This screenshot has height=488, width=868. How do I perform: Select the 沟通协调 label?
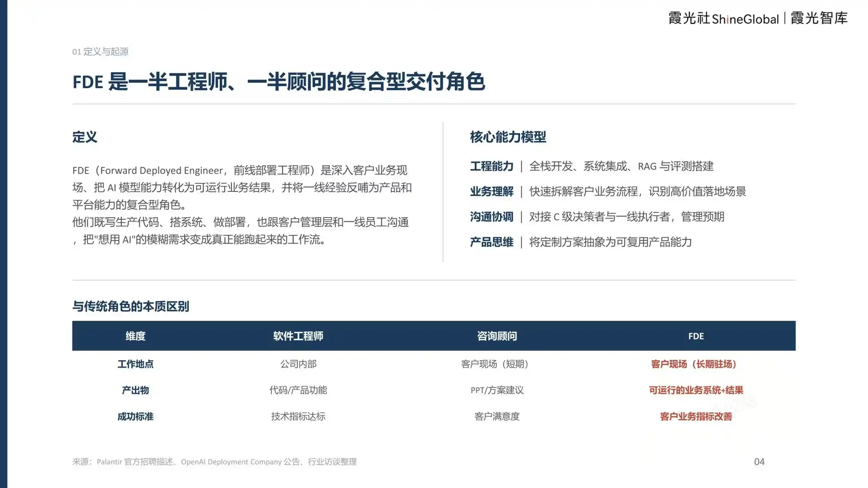click(x=491, y=217)
